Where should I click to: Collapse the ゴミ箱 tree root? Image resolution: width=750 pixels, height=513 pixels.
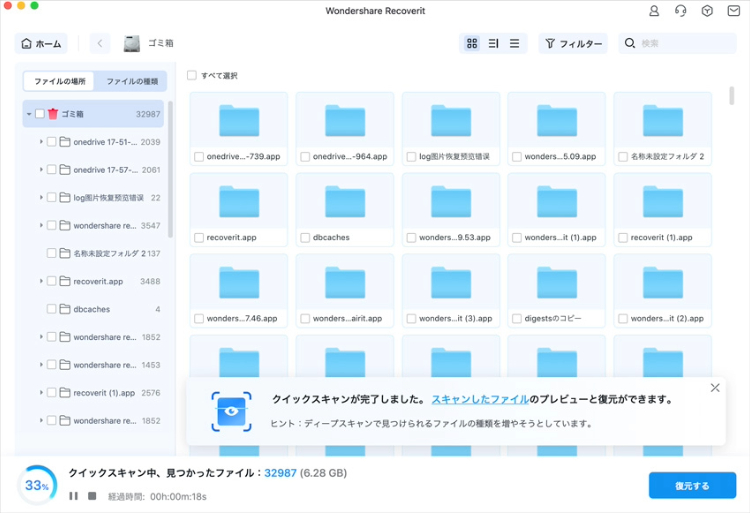pos(29,114)
